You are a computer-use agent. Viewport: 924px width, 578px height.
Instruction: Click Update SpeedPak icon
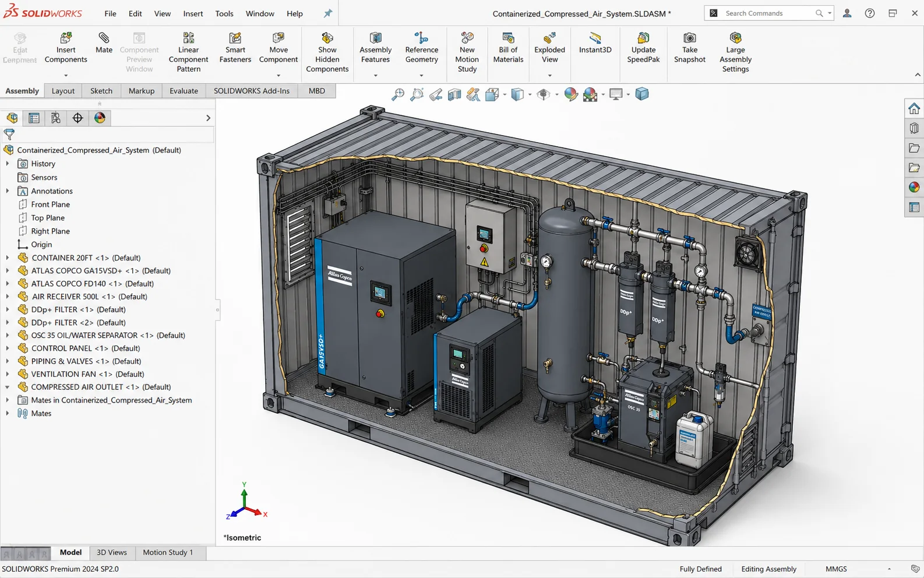pos(643,48)
